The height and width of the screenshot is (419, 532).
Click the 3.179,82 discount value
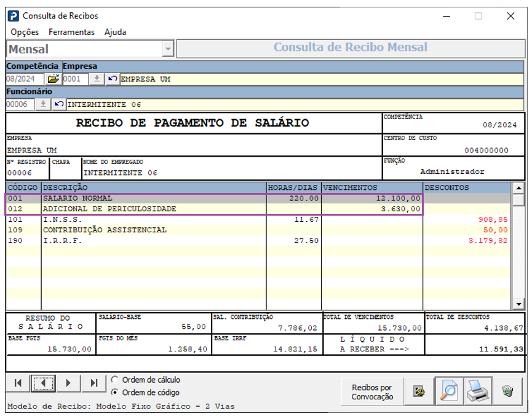488,240
